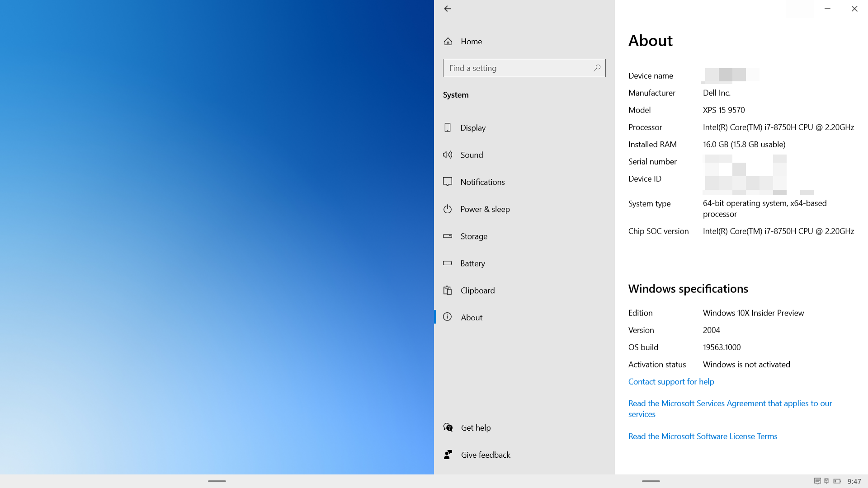Screen dimensions: 868x488
Task: Read the Microsoft Services Agreement link
Action: (x=730, y=409)
